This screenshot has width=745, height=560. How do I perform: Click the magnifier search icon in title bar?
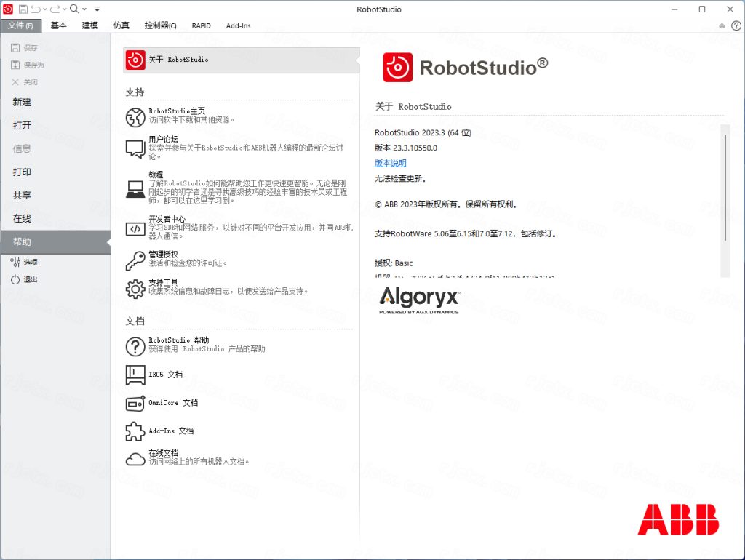point(75,9)
